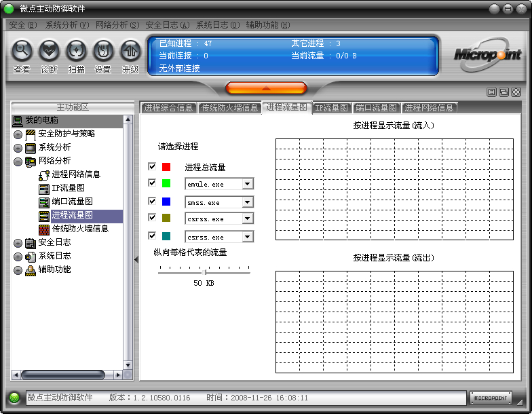
Task: Expand the 安全日志 tree node
Action: (18, 243)
